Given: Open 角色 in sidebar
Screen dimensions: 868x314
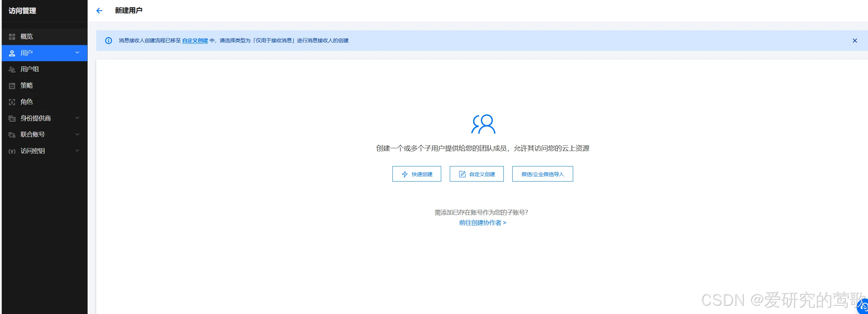Looking at the screenshot, I should 45,102.
